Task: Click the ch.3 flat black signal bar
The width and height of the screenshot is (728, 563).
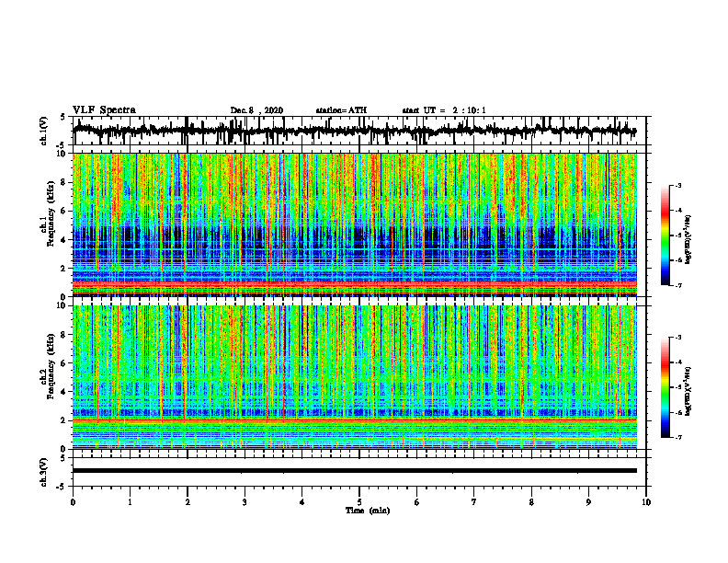Action: [355, 471]
